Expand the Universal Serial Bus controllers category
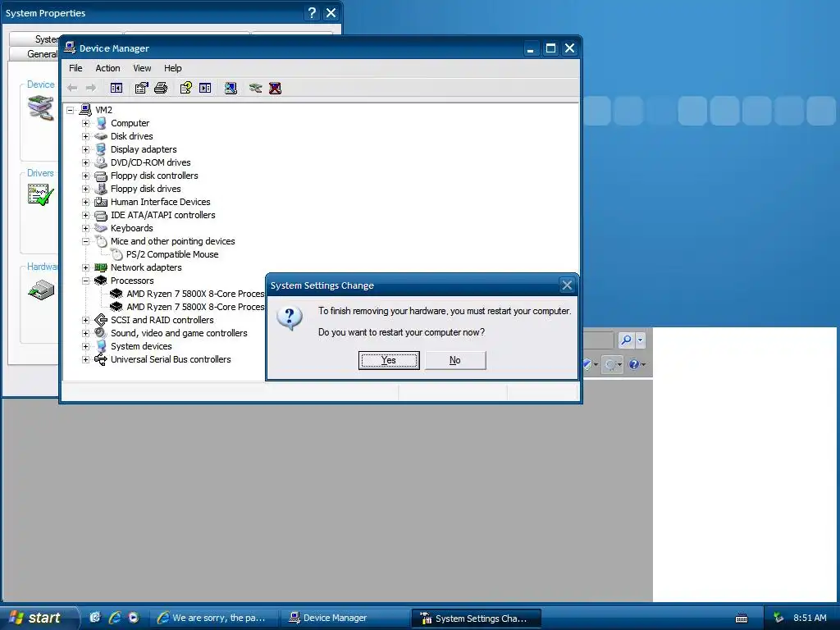840x630 pixels. point(85,359)
